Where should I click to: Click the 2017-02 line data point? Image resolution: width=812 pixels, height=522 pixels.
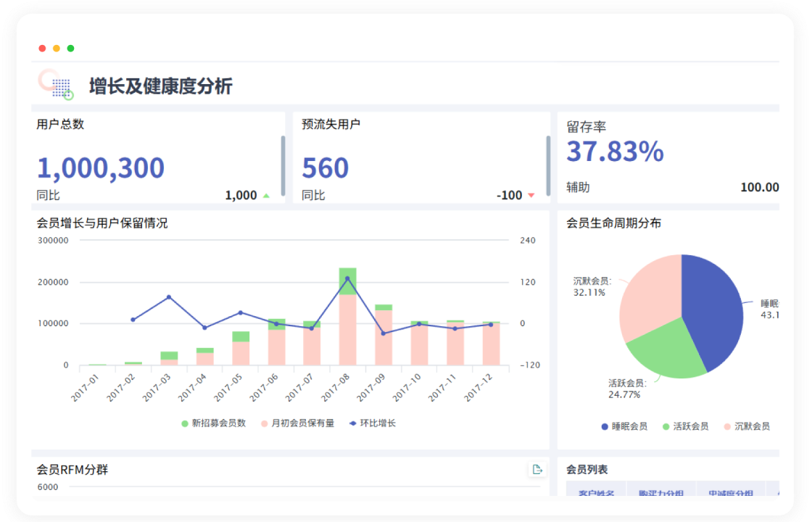point(133,320)
